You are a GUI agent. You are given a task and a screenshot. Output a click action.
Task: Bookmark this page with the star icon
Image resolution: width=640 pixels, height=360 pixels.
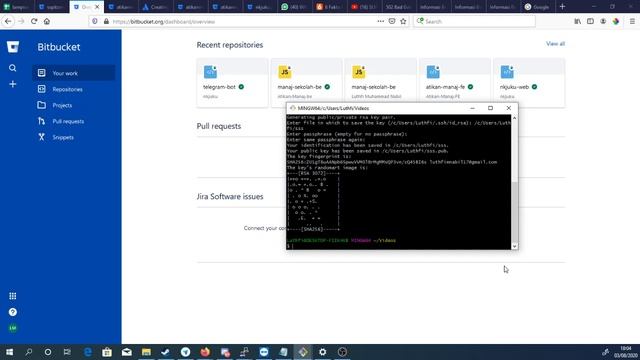403,21
